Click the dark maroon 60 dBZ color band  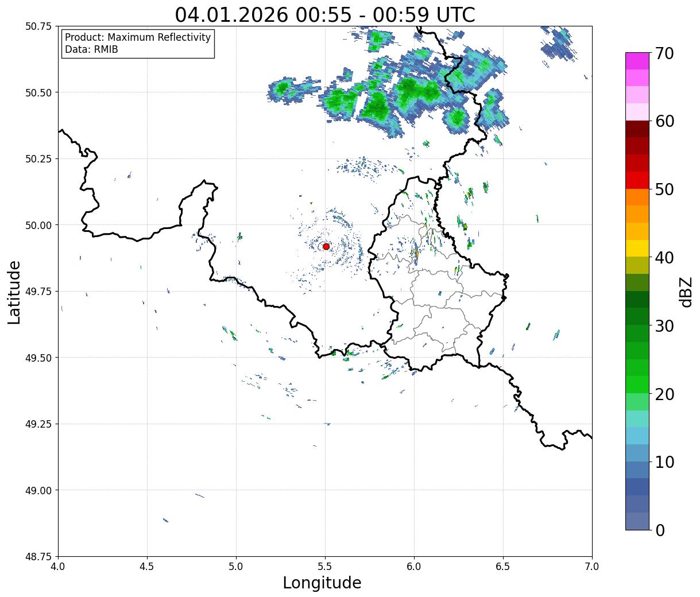[x=637, y=129]
